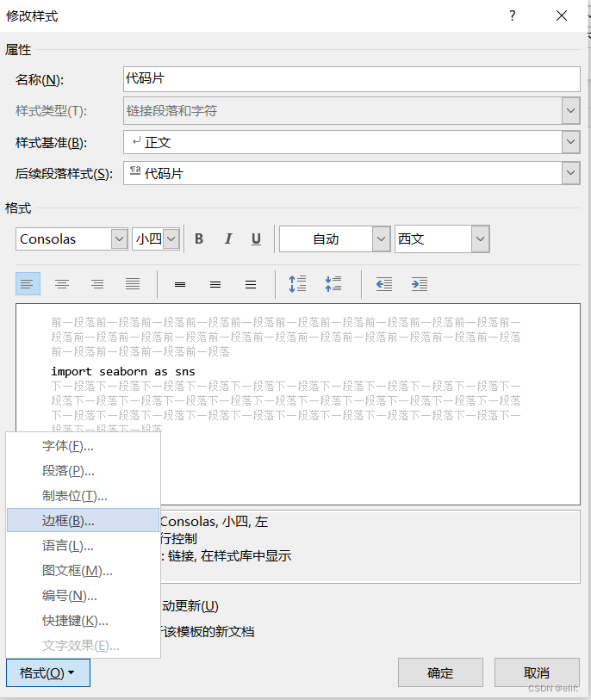This screenshot has height=700, width=591.
Task: Increase indent icon
Action: [420, 284]
